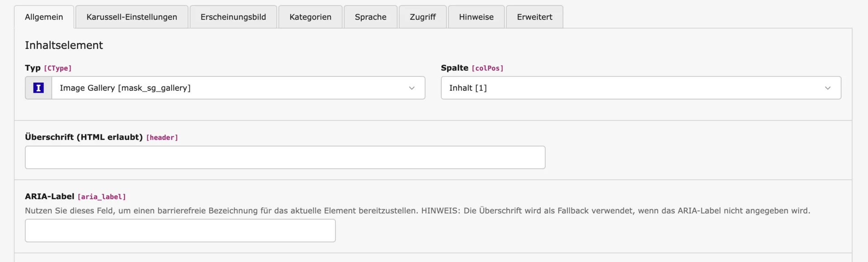Screen dimensions: 868x262
Task: Switch to the Hinweise tab
Action: pos(476,17)
